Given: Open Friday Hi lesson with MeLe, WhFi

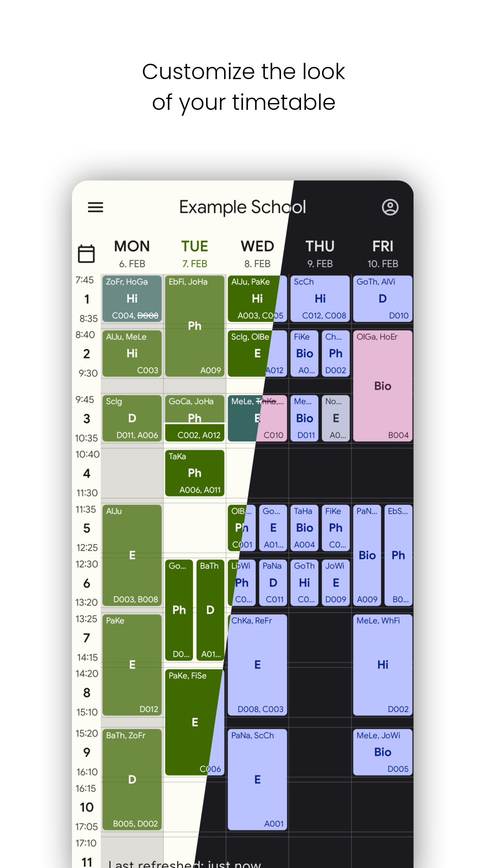Looking at the screenshot, I should coord(383,665).
